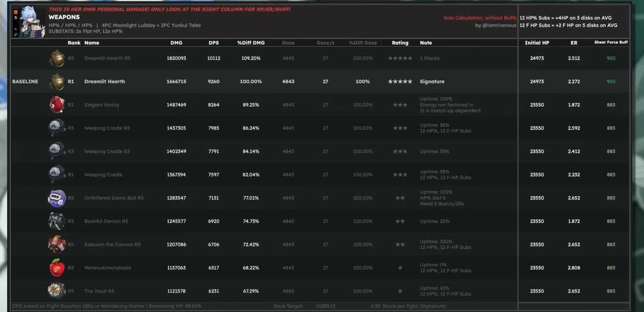The height and width of the screenshot is (312, 644).
Task: Click the ER value 2.808
Action: (x=574, y=268)
